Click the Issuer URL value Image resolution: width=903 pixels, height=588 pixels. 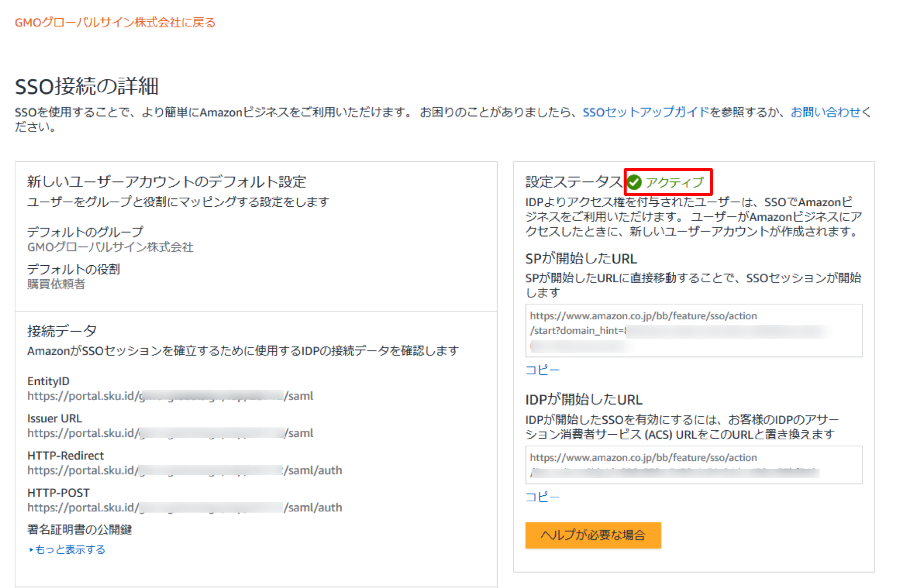[170, 433]
